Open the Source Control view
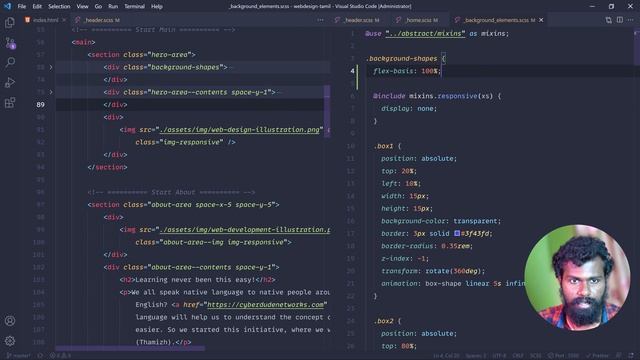Viewport: 640px width, 360px height. (10, 42)
